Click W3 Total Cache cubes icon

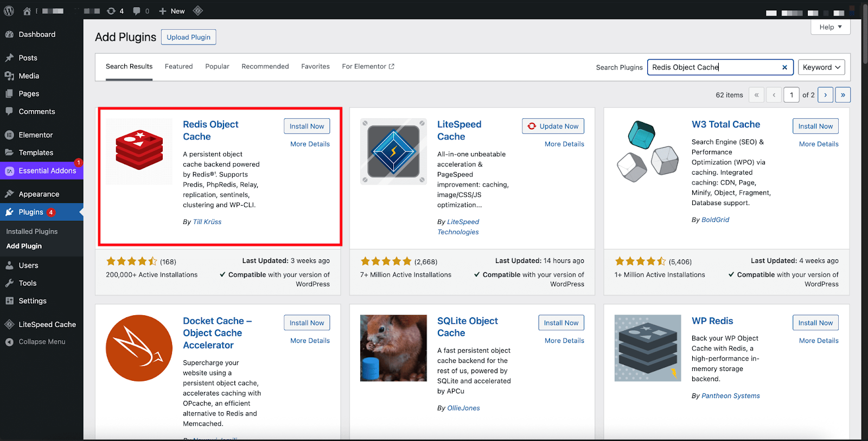648,151
